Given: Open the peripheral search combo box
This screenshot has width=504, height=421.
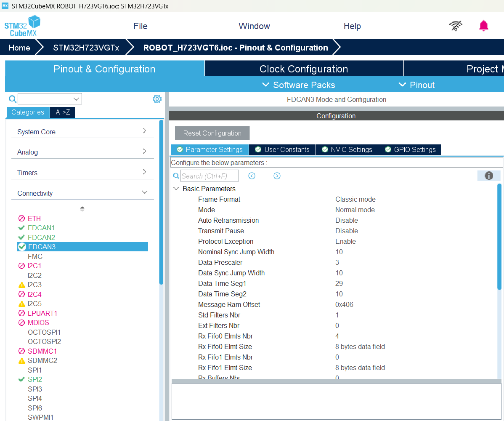Looking at the screenshot, I should [50, 99].
